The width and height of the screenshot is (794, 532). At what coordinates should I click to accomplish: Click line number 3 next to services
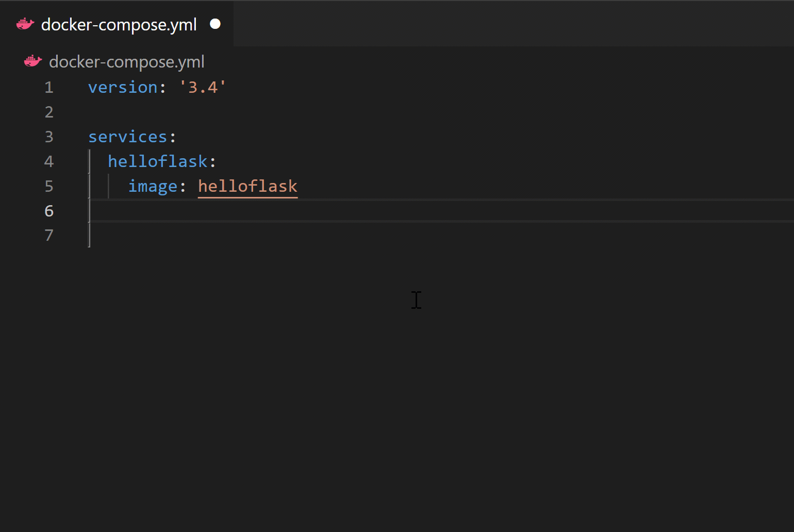coord(48,137)
